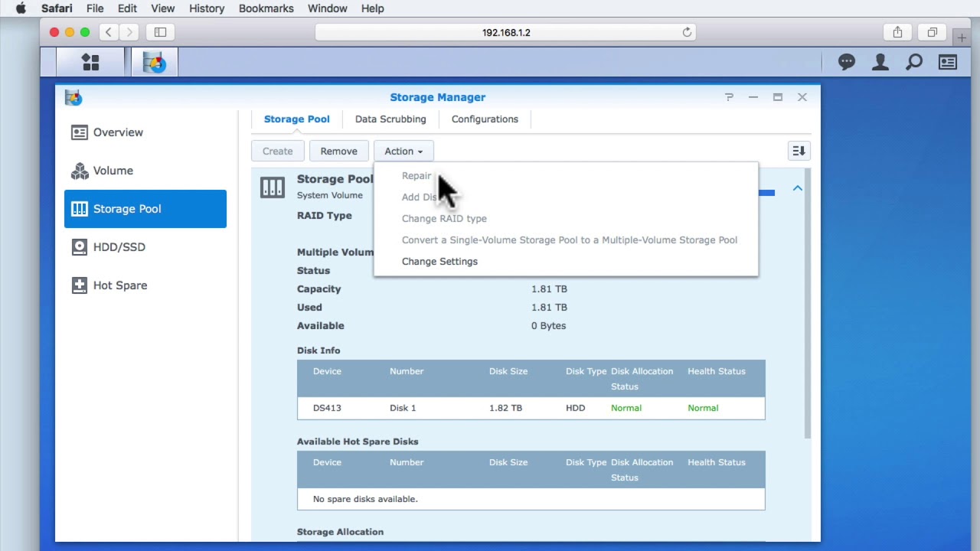Open the DSM main menu grid icon
980x551 pixels.
tap(90, 62)
